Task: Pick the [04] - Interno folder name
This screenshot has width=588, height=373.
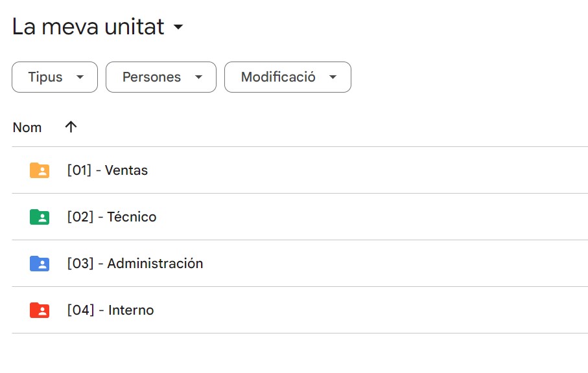Action: coord(110,310)
